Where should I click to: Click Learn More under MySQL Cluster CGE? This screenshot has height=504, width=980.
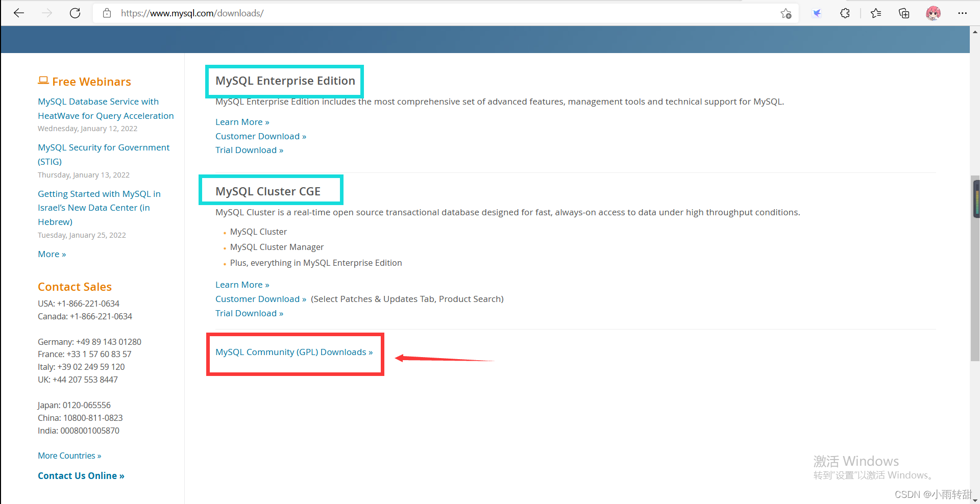[x=242, y=285]
